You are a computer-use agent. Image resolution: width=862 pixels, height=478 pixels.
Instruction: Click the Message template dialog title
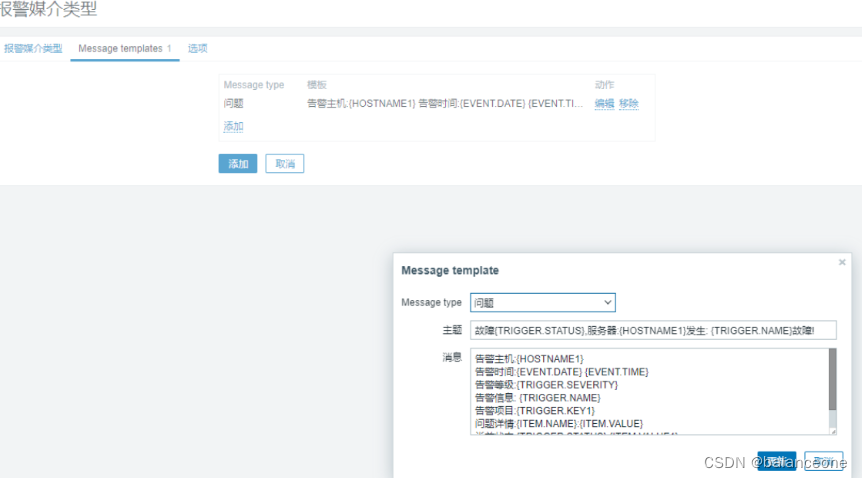[x=450, y=271]
